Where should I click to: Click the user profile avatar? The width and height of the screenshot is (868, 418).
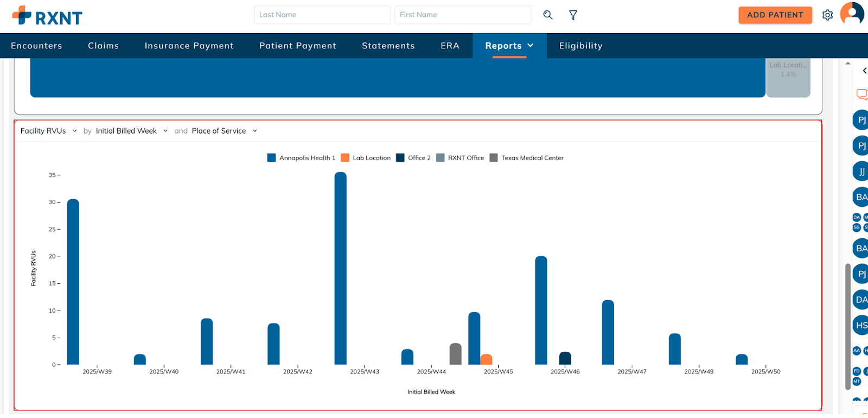tap(852, 14)
